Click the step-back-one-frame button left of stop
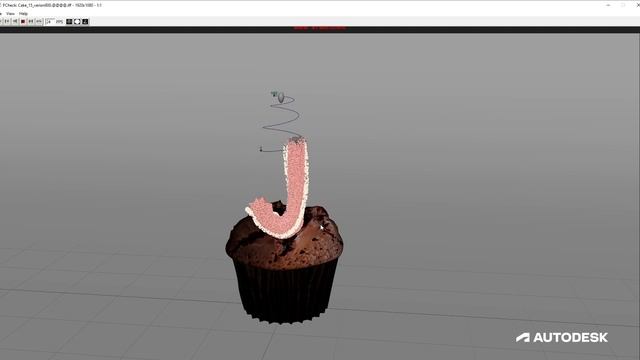This screenshot has height=360, width=640. coord(15,21)
